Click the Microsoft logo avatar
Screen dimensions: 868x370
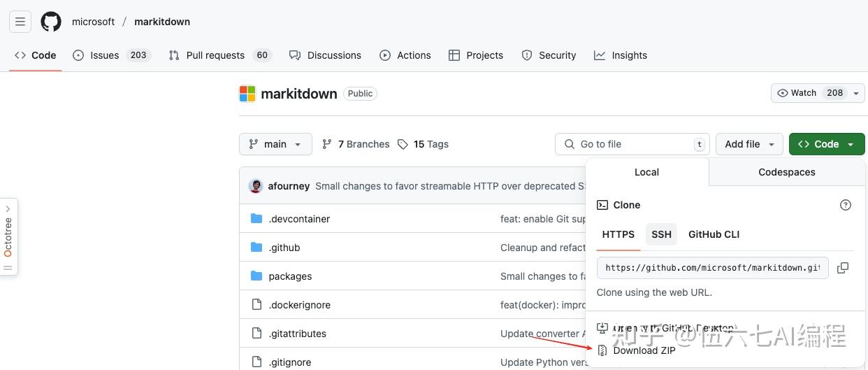click(x=247, y=94)
